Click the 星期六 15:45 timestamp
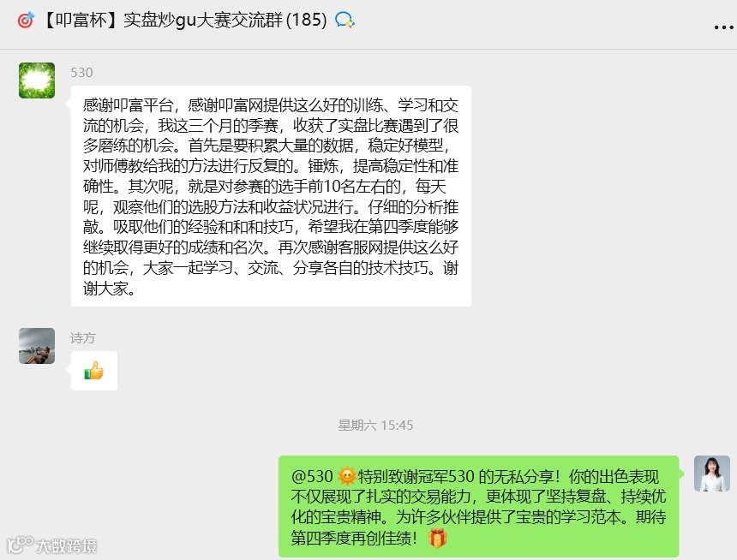The image size is (737, 560). click(375, 426)
